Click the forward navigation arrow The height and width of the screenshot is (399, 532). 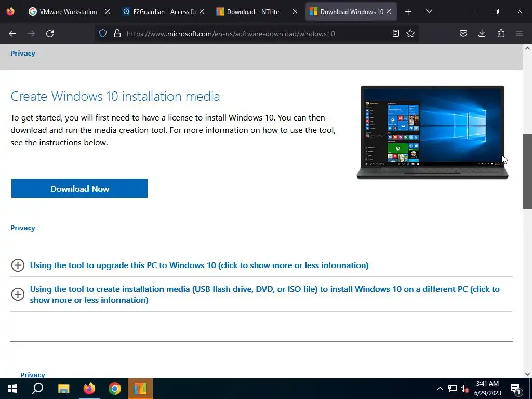(31, 34)
